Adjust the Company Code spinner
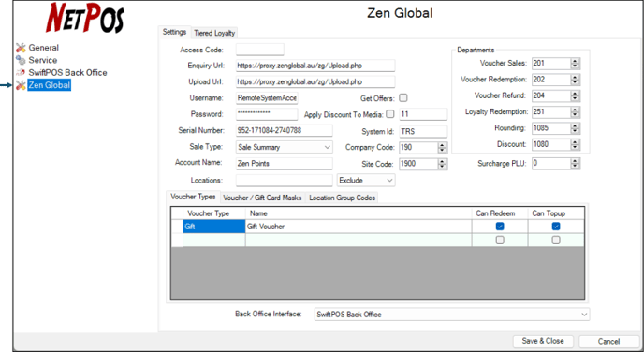Screen dimensions: 644x352 click(443, 148)
